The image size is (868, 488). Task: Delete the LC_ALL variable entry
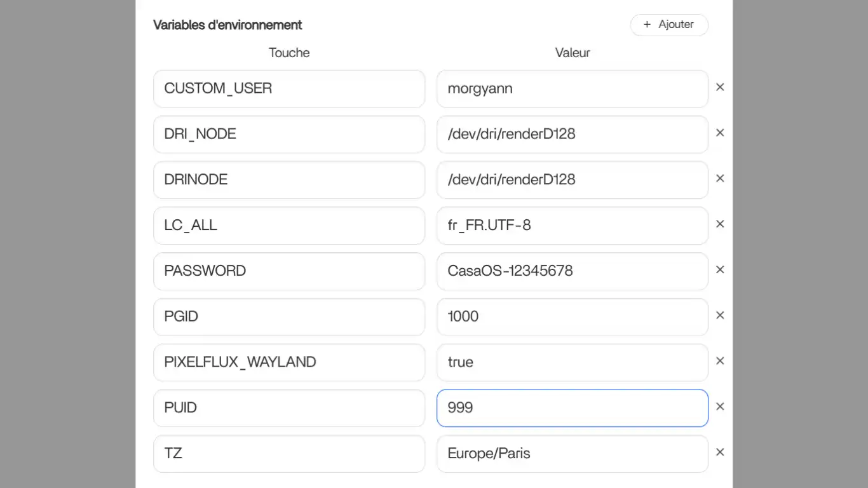tap(720, 224)
